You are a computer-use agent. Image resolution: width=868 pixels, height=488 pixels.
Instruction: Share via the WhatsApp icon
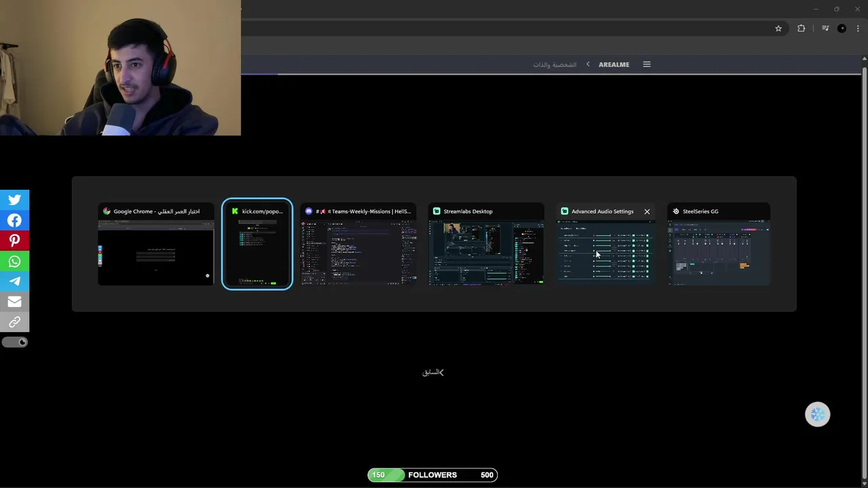[x=14, y=261]
